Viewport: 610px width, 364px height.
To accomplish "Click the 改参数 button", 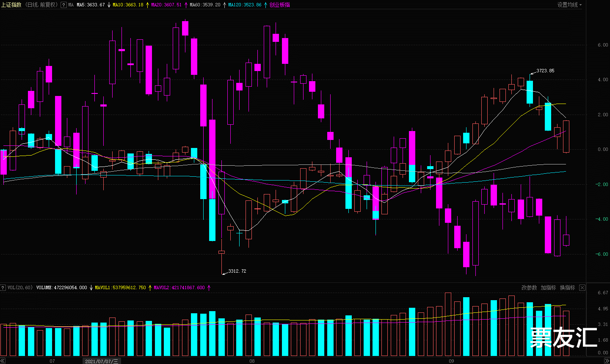I will (529, 287).
